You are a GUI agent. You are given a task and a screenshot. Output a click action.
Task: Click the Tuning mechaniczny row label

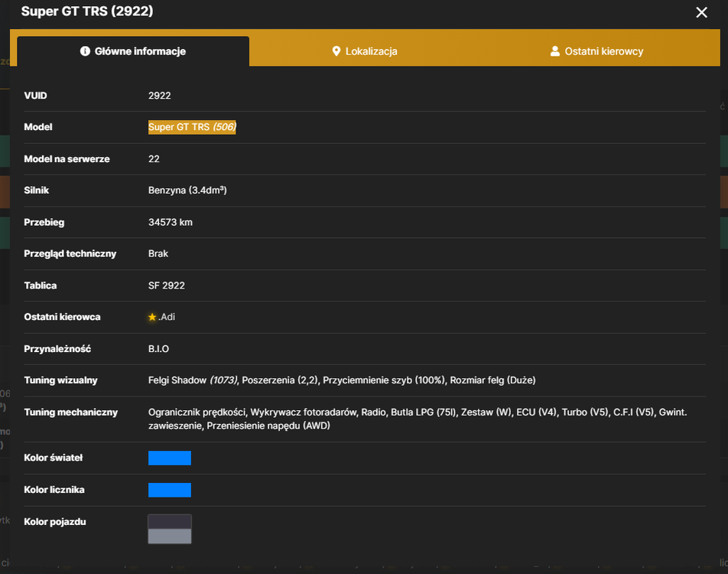click(71, 413)
